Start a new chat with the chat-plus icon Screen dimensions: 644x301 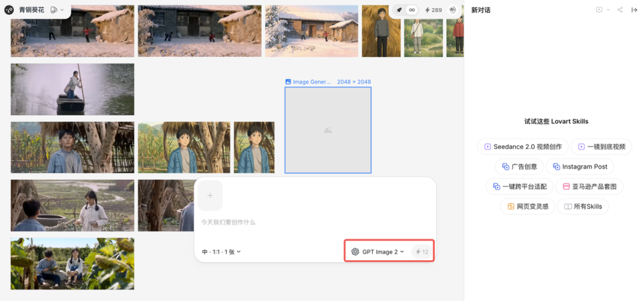(x=599, y=10)
